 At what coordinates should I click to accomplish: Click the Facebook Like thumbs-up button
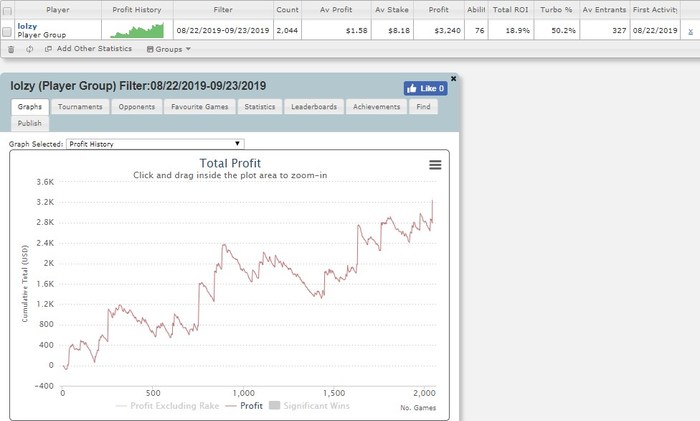[425, 88]
